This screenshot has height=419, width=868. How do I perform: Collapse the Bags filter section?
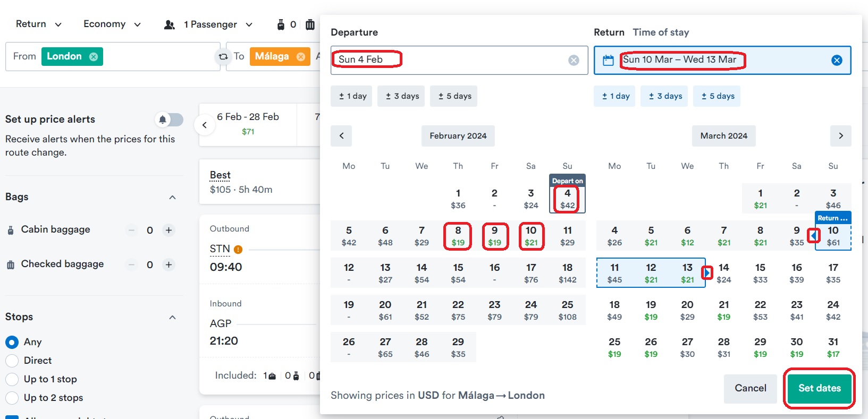pyautogui.click(x=172, y=197)
